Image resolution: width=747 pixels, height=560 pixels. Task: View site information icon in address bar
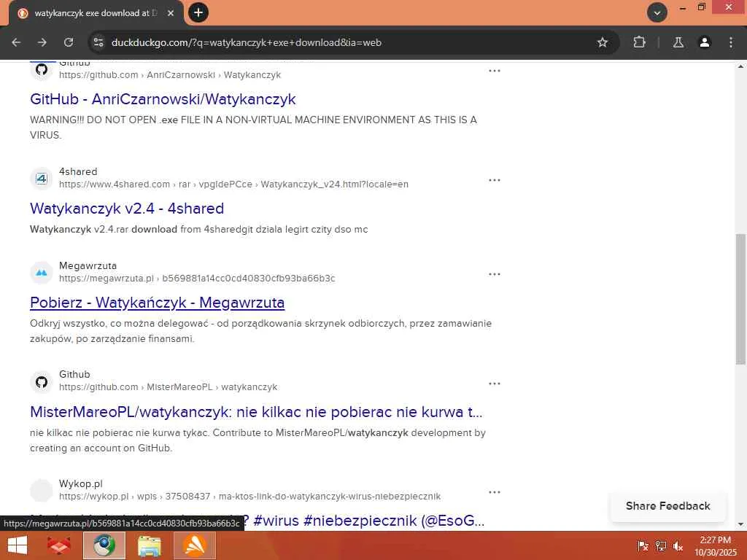tap(98, 42)
